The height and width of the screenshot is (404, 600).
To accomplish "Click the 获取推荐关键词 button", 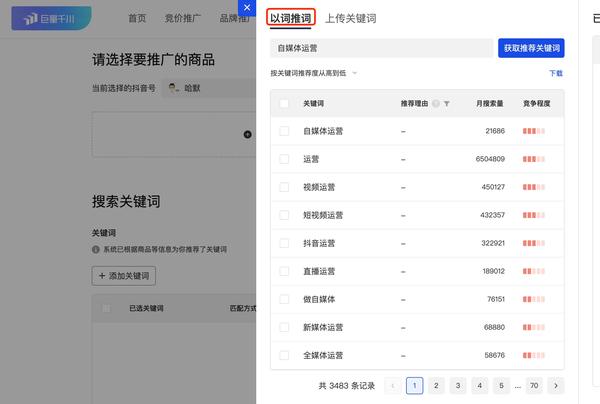I will click(531, 48).
